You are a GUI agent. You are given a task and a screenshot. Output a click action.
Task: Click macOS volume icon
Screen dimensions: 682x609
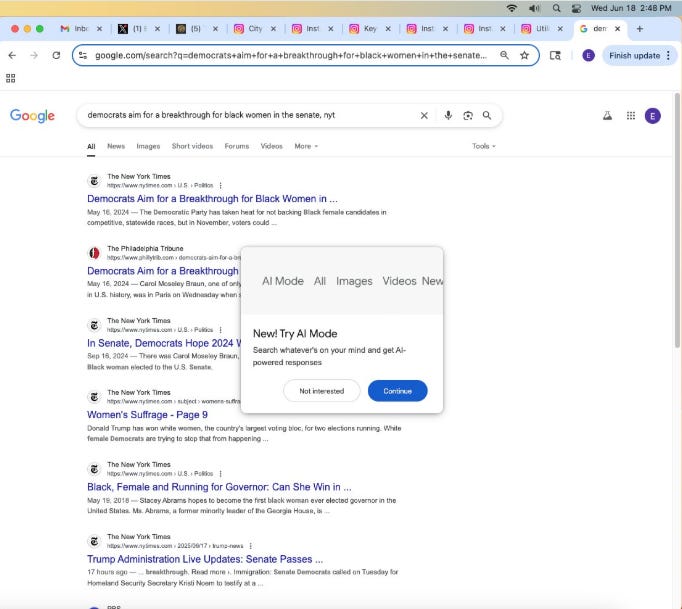tap(534, 8)
